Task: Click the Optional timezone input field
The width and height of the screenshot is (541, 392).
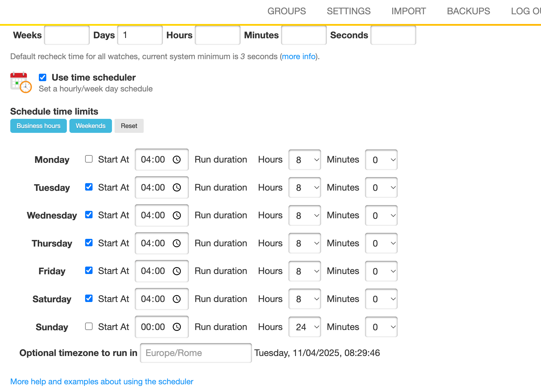Action: (196, 353)
